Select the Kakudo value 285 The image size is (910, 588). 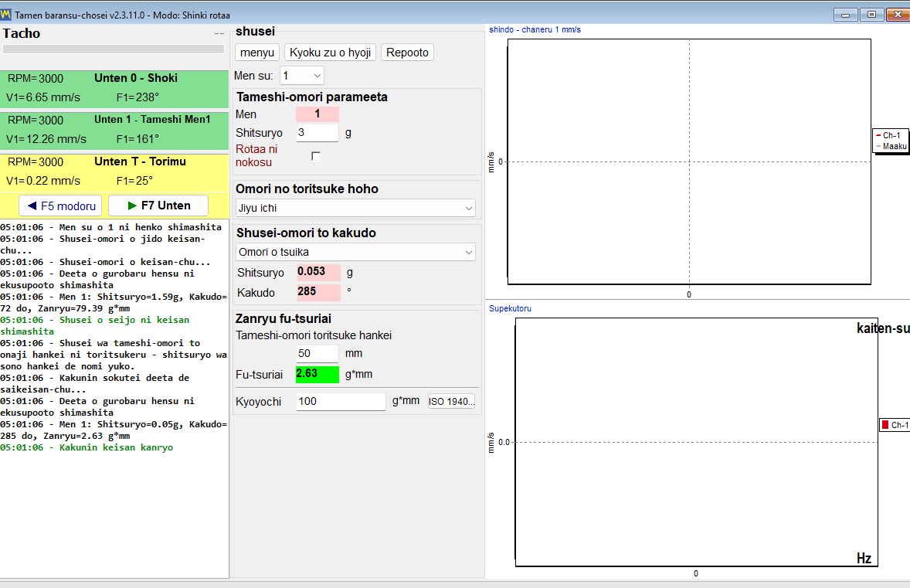tap(318, 292)
